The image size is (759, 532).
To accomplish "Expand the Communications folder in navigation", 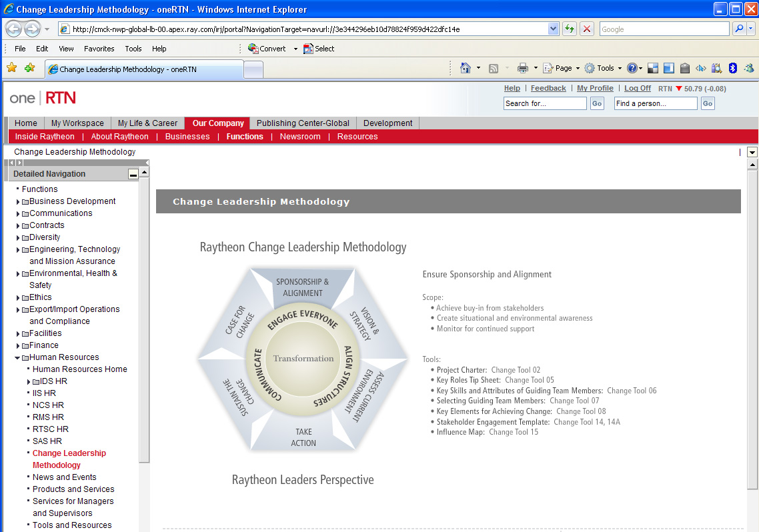I will [18, 214].
